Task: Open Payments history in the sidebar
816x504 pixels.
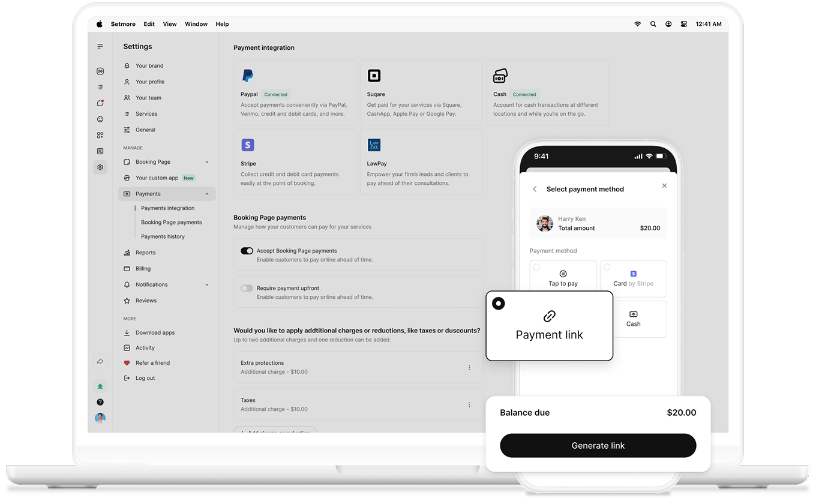Action: coord(163,236)
